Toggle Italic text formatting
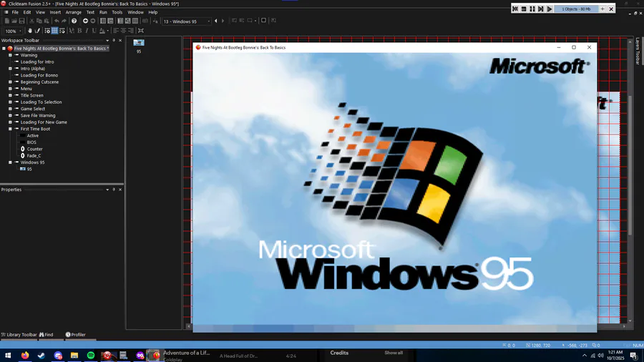This screenshot has height=362, width=644. point(87,31)
